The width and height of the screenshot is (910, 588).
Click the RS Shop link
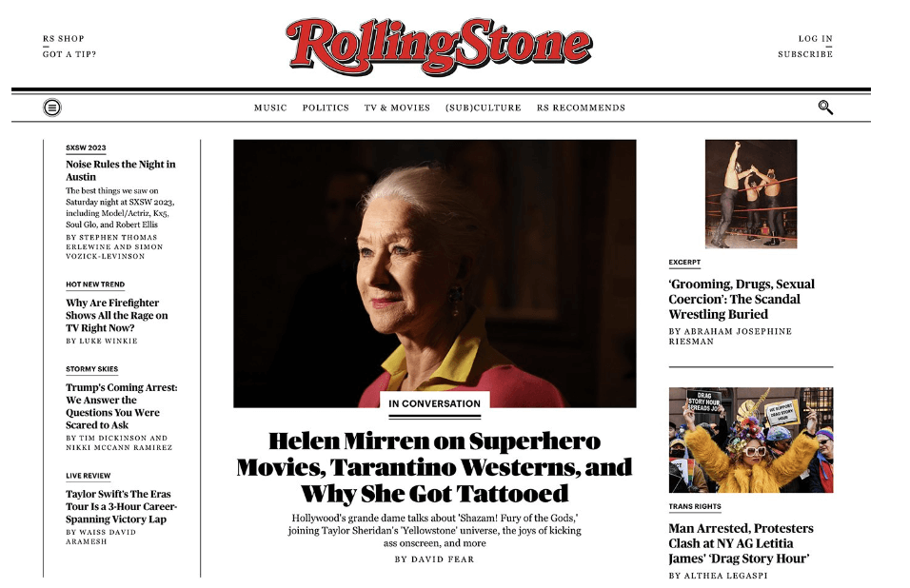coord(63,38)
